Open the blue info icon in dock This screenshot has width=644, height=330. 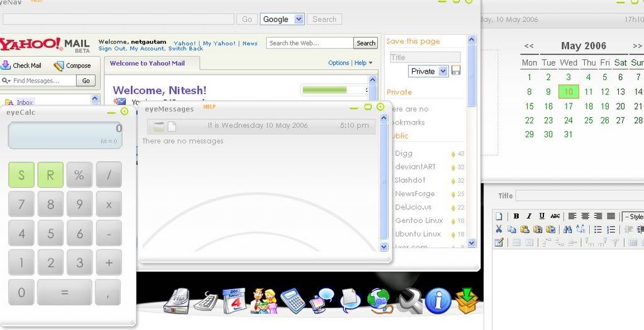tap(438, 301)
